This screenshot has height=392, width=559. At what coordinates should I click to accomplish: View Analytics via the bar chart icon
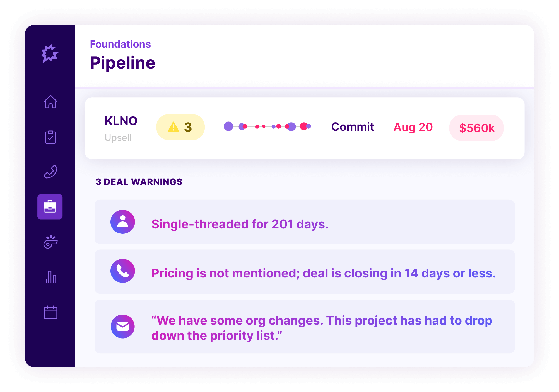click(x=50, y=277)
